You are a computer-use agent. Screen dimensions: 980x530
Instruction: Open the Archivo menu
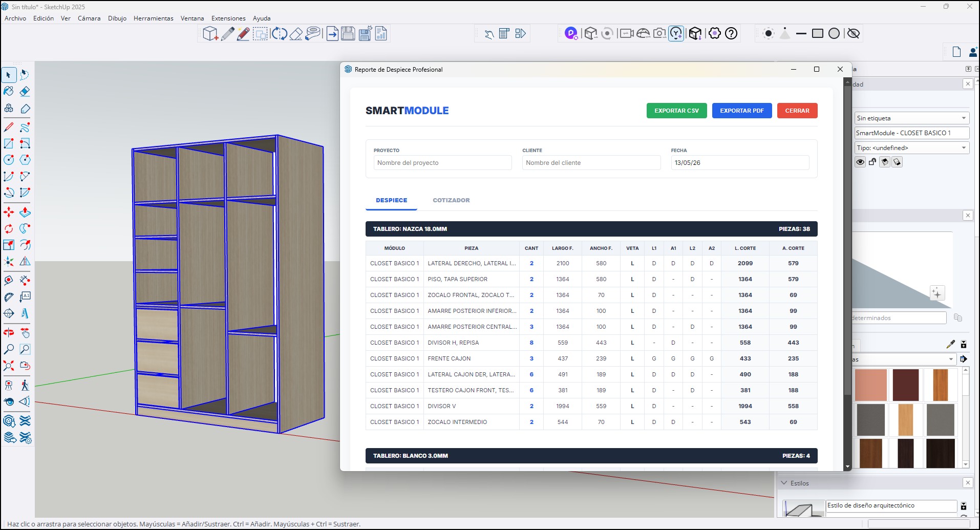(15, 18)
